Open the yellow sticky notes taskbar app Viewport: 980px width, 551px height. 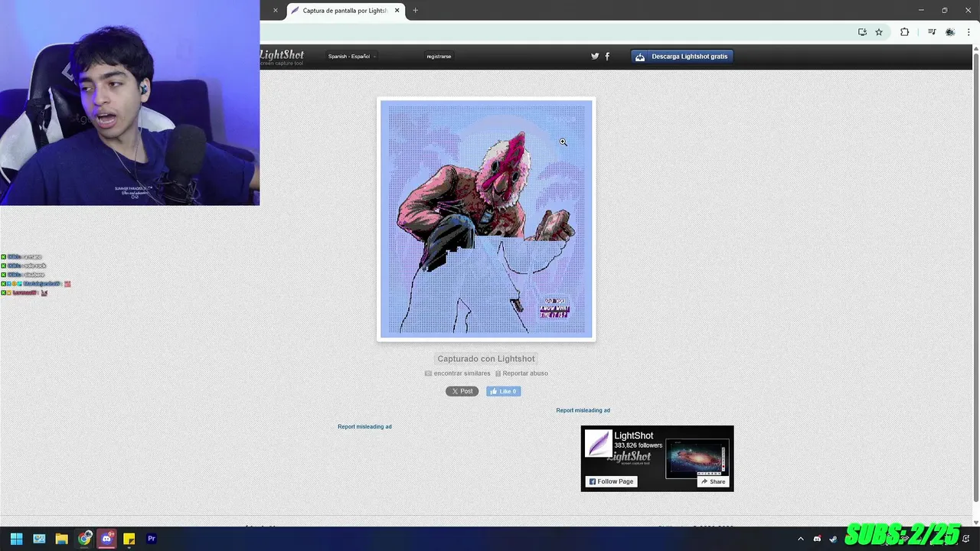(129, 539)
